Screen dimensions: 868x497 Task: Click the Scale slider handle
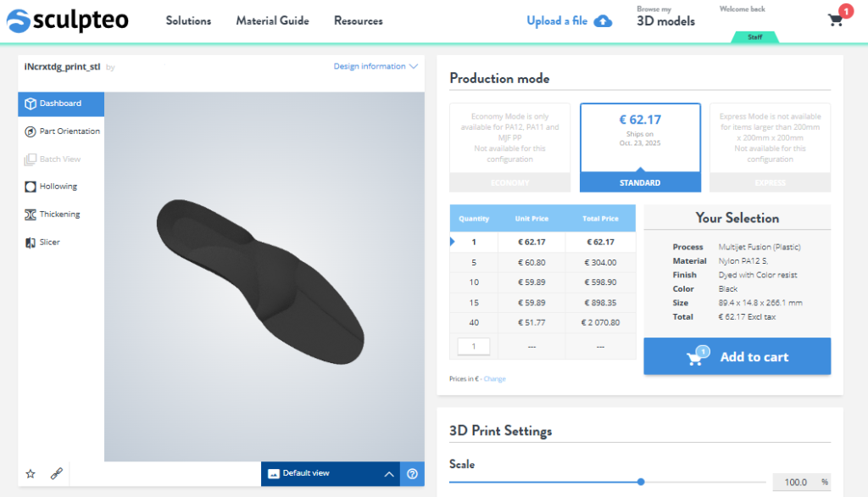(641, 482)
